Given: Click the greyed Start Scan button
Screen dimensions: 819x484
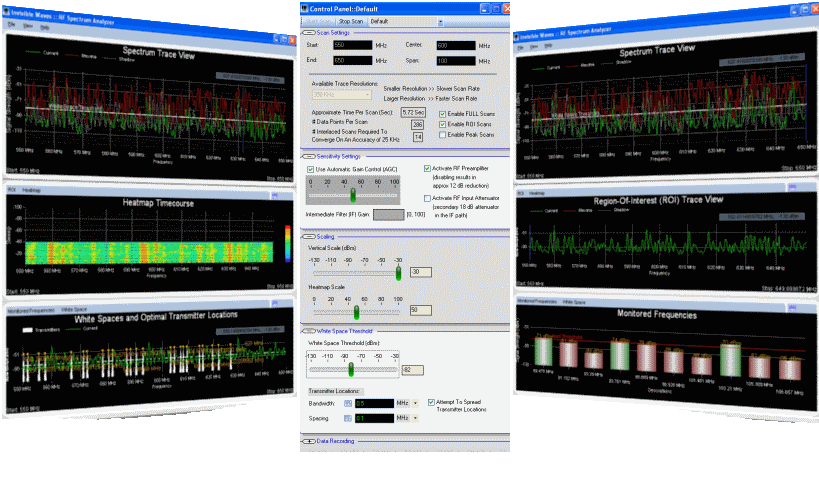Looking at the screenshot, I should pyautogui.click(x=319, y=21).
